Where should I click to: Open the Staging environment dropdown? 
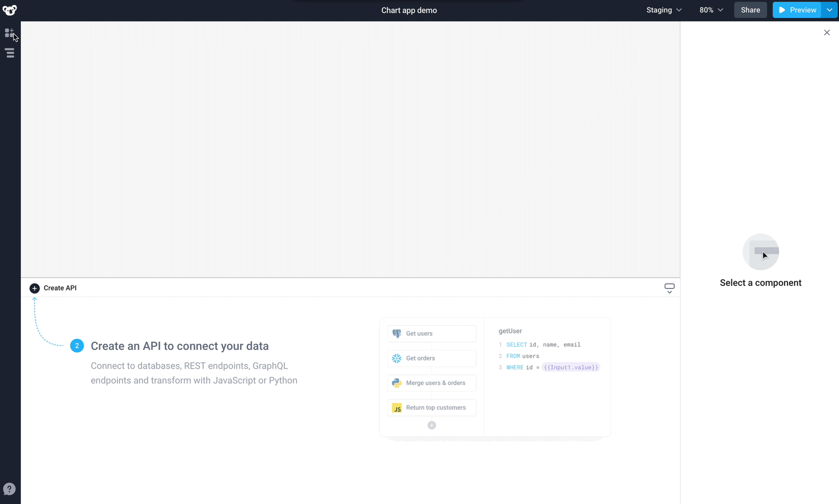[663, 10]
